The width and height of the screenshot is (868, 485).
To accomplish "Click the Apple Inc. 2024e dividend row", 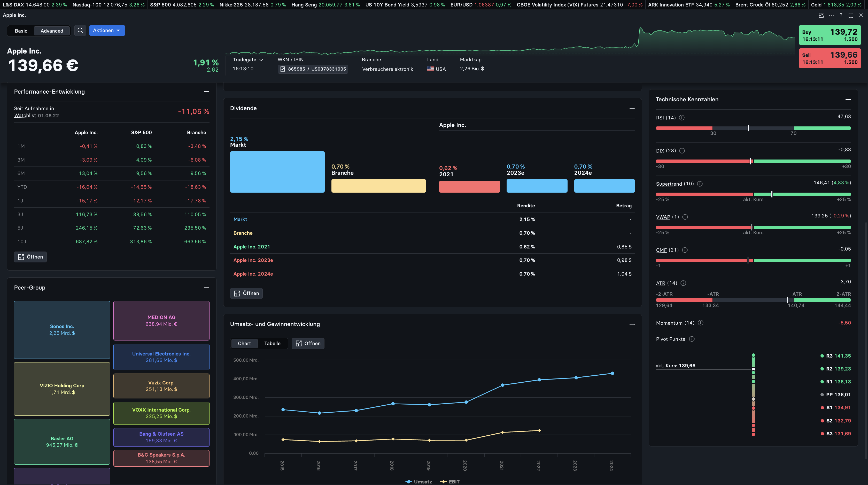I will click(x=432, y=274).
